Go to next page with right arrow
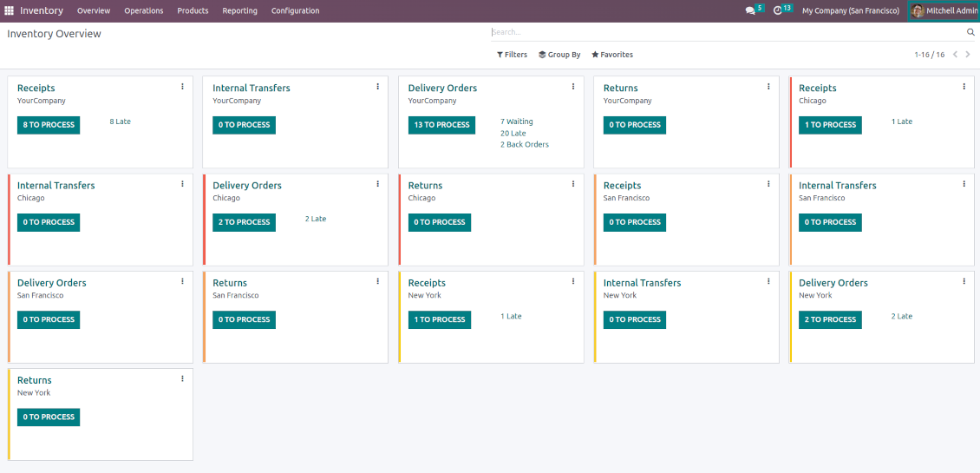The height and width of the screenshot is (473, 980). point(968,55)
